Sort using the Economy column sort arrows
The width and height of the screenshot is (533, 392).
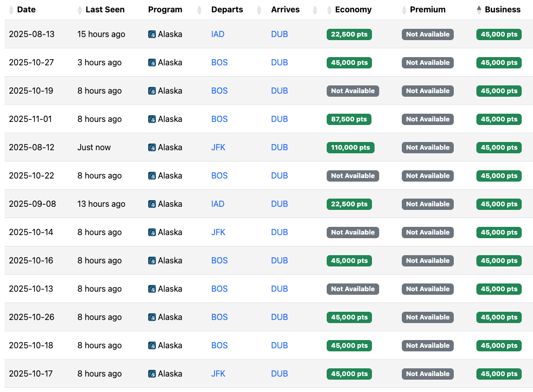[x=329, y=10]
